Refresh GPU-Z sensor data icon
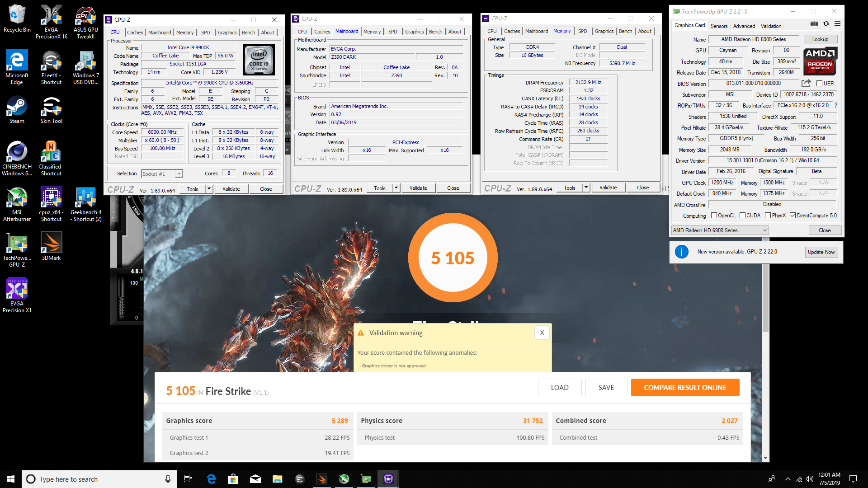868x488 pixels. [826, 23]
